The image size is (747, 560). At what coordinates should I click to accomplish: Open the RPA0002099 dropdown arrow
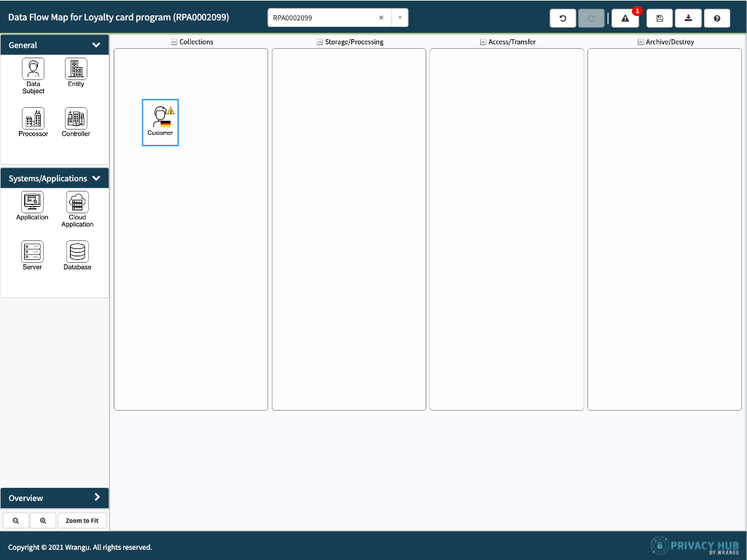pos(399,17)
